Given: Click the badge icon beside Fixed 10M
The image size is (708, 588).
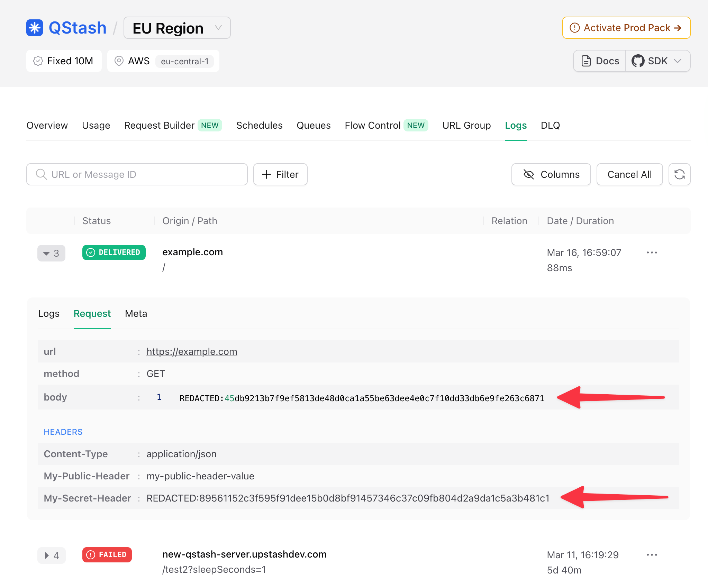Looking at the screenshot, I should [x=38, y=61].
